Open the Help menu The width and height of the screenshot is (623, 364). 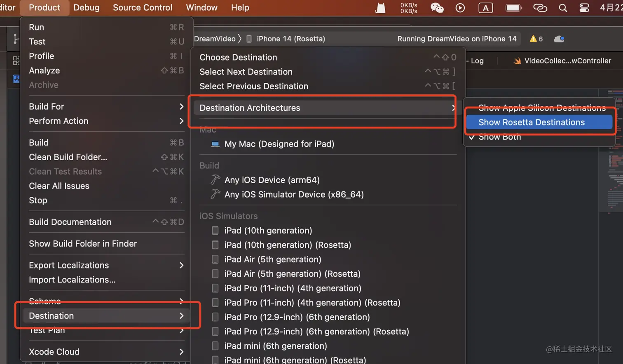[240, 7]
